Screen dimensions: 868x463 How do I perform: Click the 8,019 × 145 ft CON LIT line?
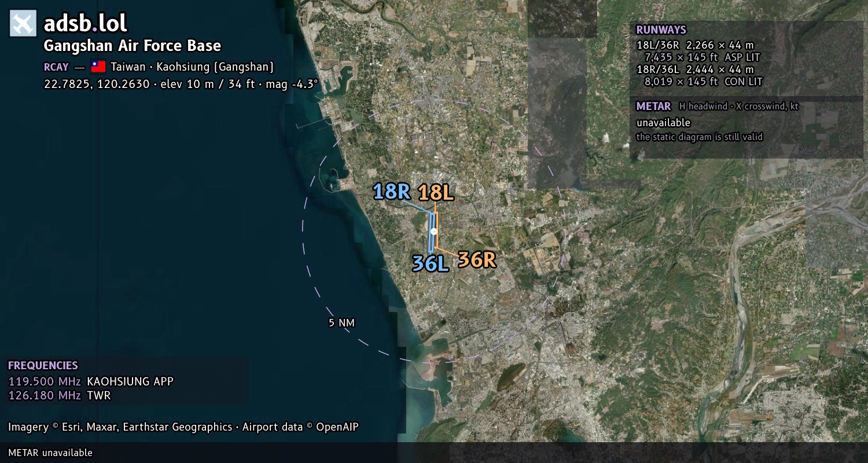coord(703,82)
